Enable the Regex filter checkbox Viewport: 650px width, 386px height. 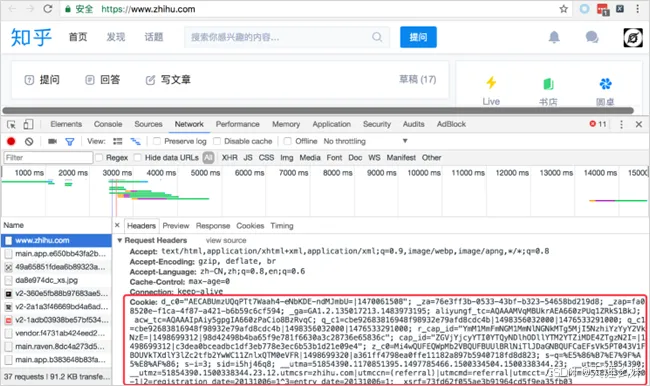point(99,158)
